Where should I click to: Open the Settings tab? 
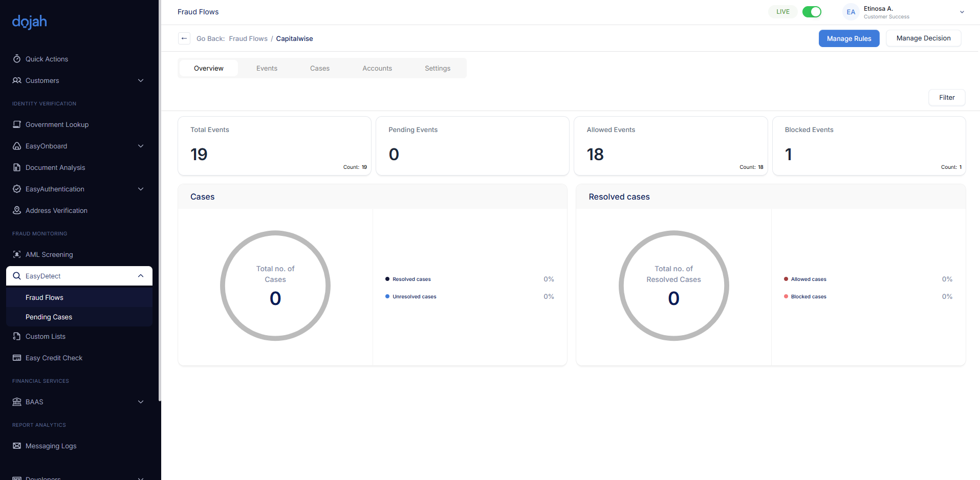(x=438, y=68)
